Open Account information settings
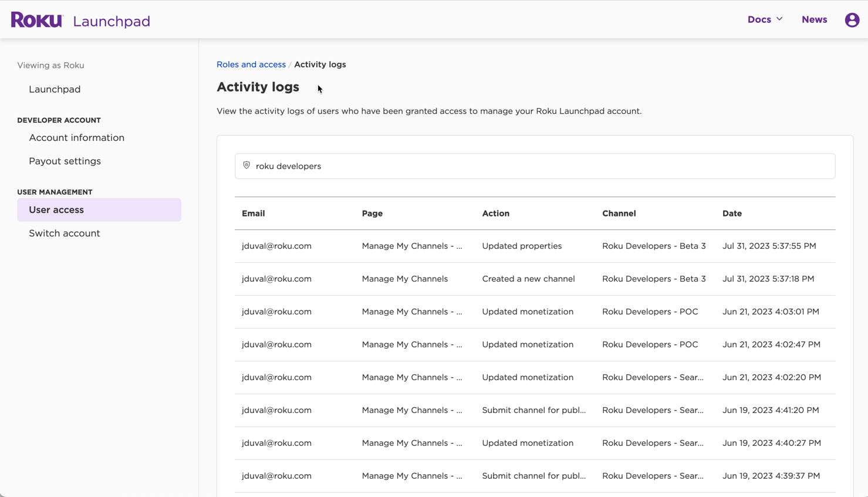Viewport: 868px width, 497px height. pyautogui.click(x=76, y=137)
